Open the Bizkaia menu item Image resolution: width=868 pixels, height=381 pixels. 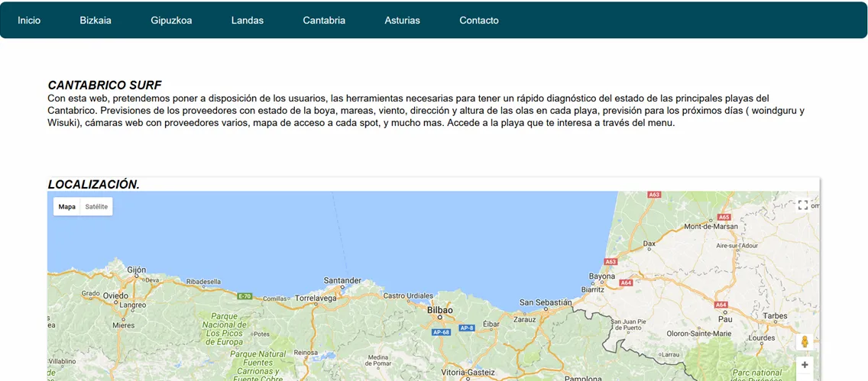point(96,21)
